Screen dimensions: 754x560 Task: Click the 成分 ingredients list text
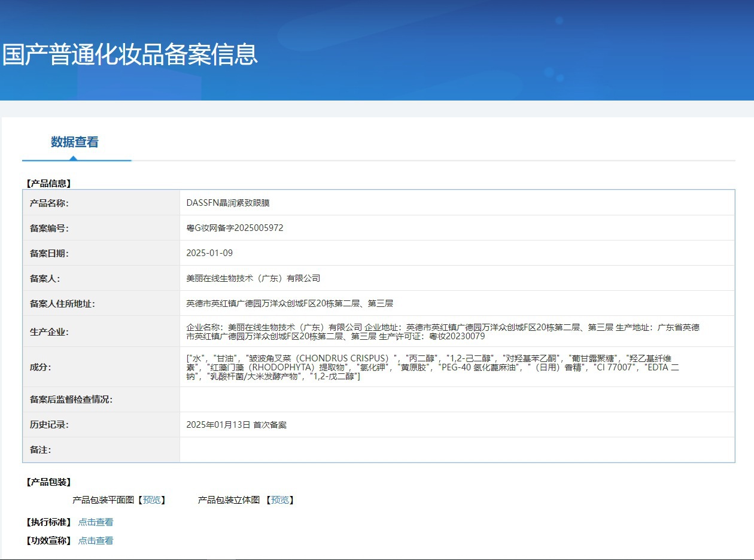click(x=433, y=367)
